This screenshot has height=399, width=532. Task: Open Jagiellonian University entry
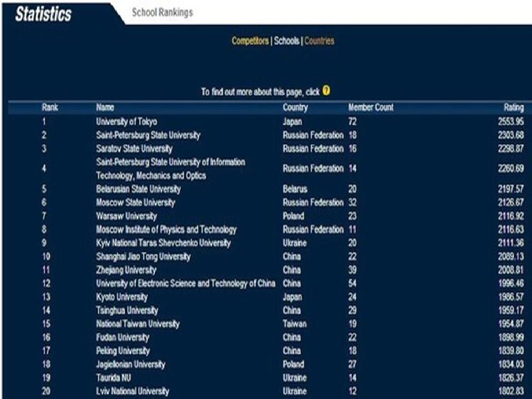(130, 365)
